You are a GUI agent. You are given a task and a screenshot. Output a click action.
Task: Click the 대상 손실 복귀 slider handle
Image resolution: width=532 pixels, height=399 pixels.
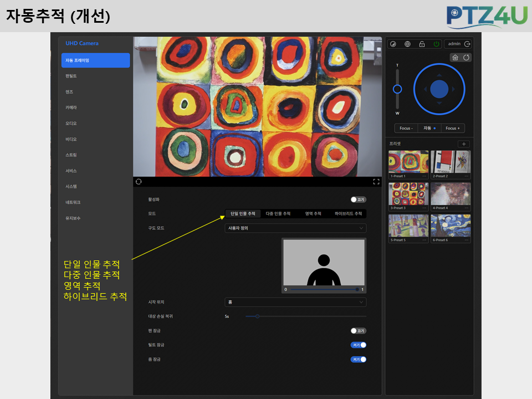(258, 316)
